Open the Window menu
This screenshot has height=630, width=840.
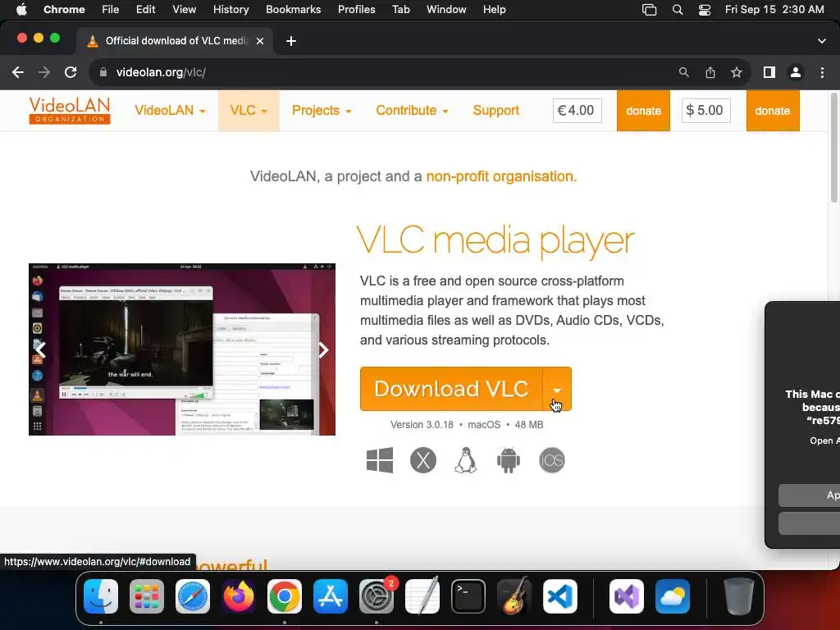pyautogui.click(x=446, y=10)
